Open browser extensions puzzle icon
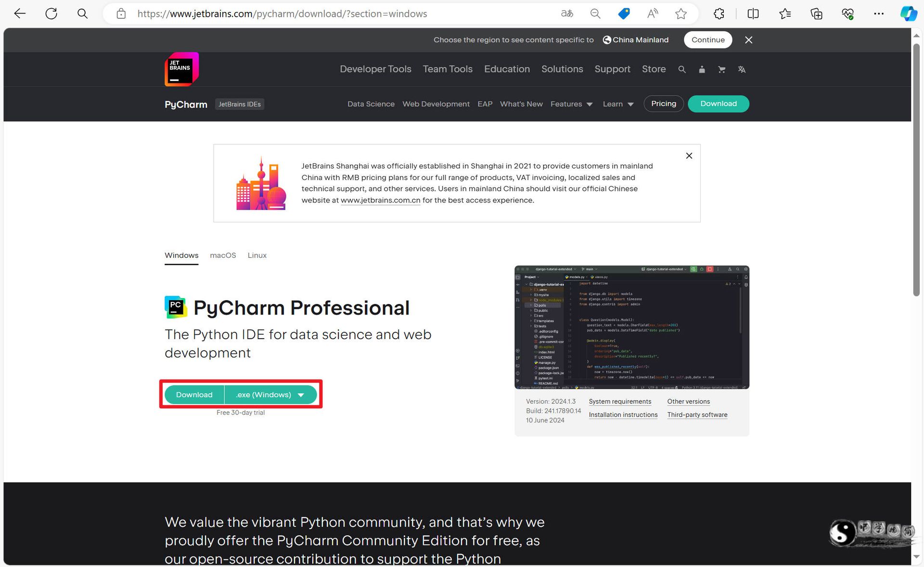 point(719,13)
